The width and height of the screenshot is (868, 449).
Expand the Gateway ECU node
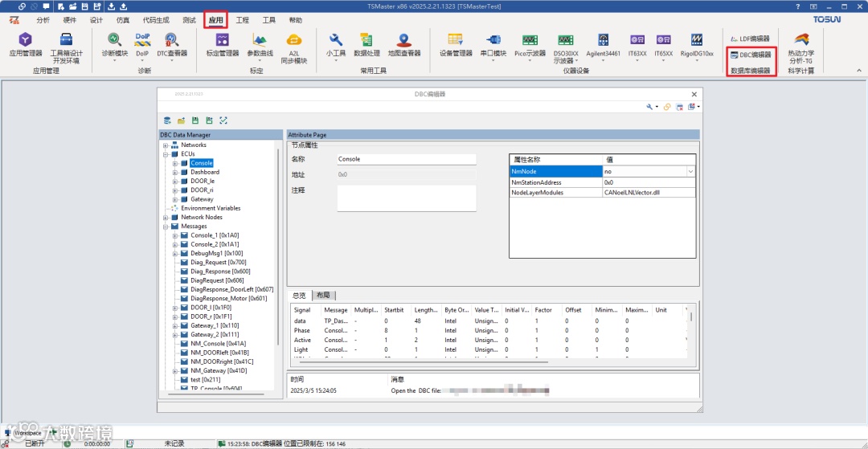(175, 199)
